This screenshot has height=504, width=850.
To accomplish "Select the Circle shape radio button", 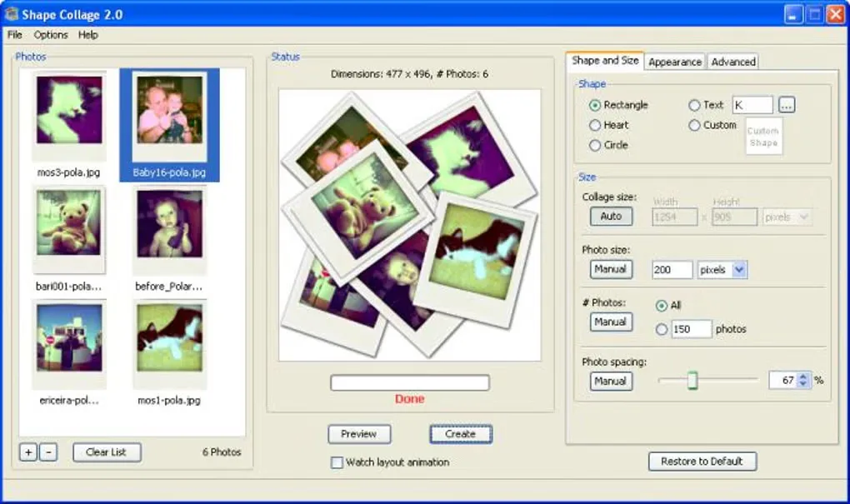I will 595,145.
